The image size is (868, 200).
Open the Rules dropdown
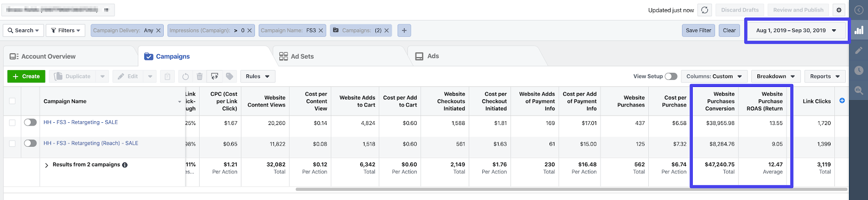point(257,77)
